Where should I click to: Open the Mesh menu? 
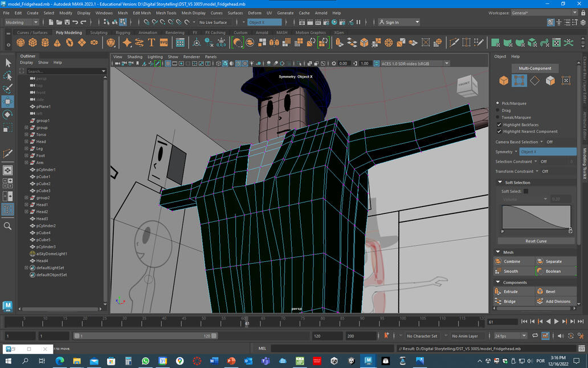123,13
